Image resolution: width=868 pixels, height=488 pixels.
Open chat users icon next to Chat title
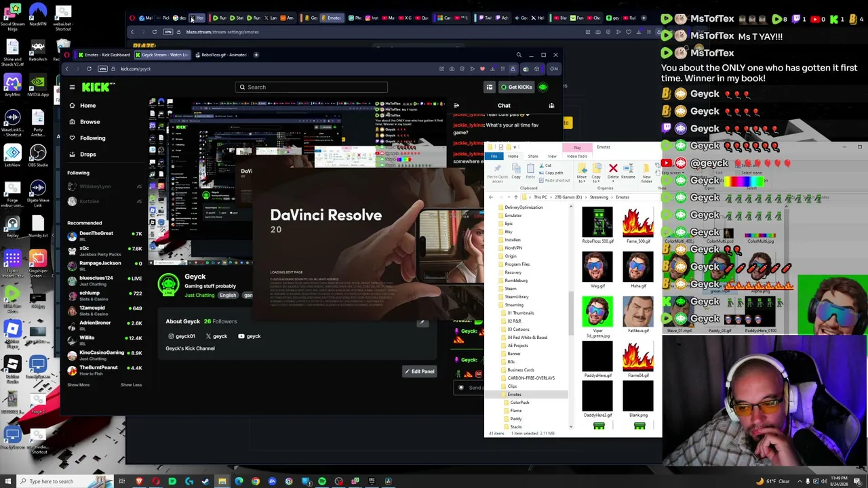(551, 105)
